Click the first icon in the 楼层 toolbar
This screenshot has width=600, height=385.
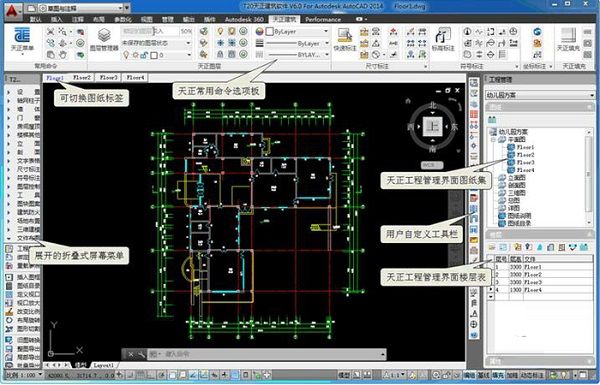coord(492,247)
